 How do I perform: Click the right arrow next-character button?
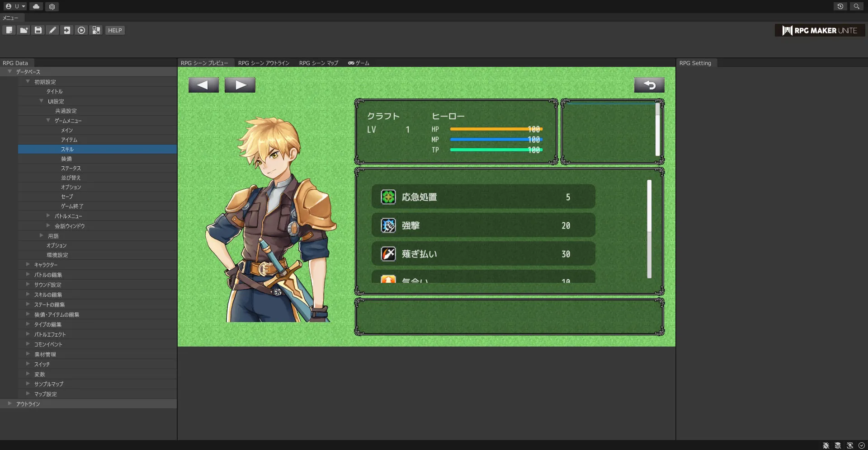pos(240,85)
